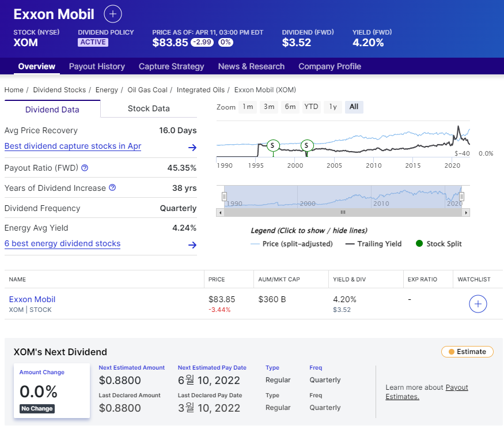Click second stock split marker near 2001

tap(306, 145)
